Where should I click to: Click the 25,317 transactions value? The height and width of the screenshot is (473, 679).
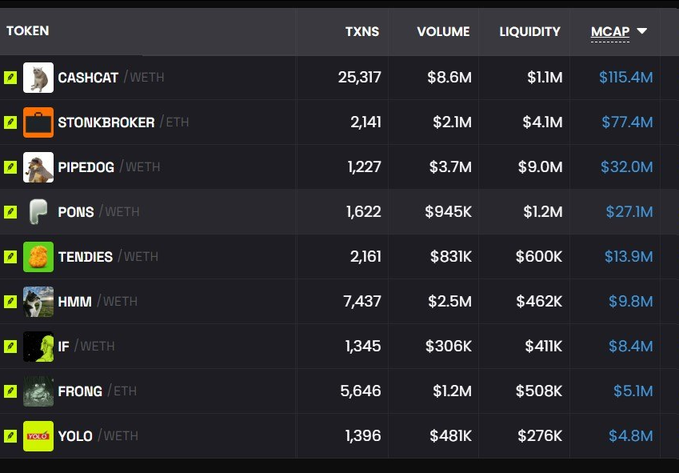pos(359,78)
